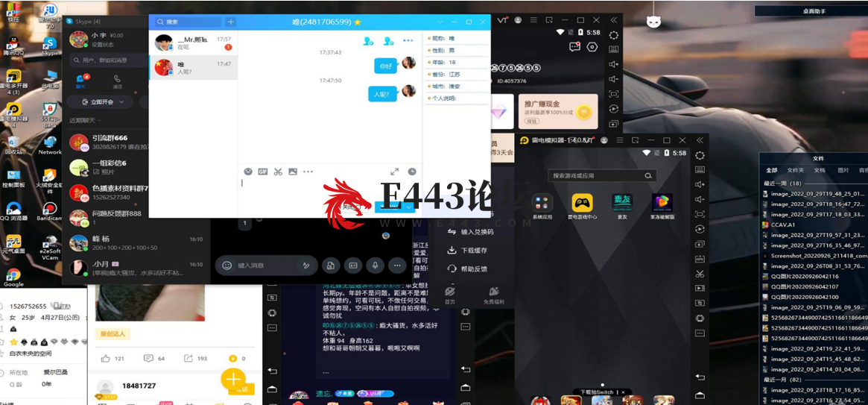Select the 全部 tab in file panel
This screenshot has width=868, height=405.
pyautogui.click(x=771, y=170)
